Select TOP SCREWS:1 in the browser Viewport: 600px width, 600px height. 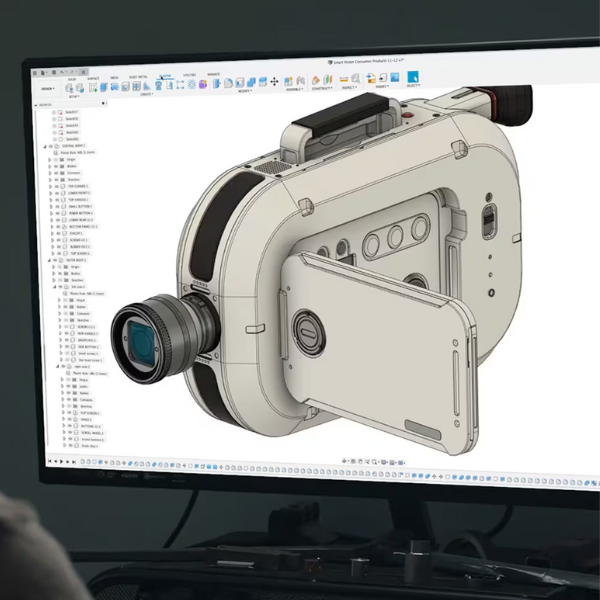click(x=80, y=253)
